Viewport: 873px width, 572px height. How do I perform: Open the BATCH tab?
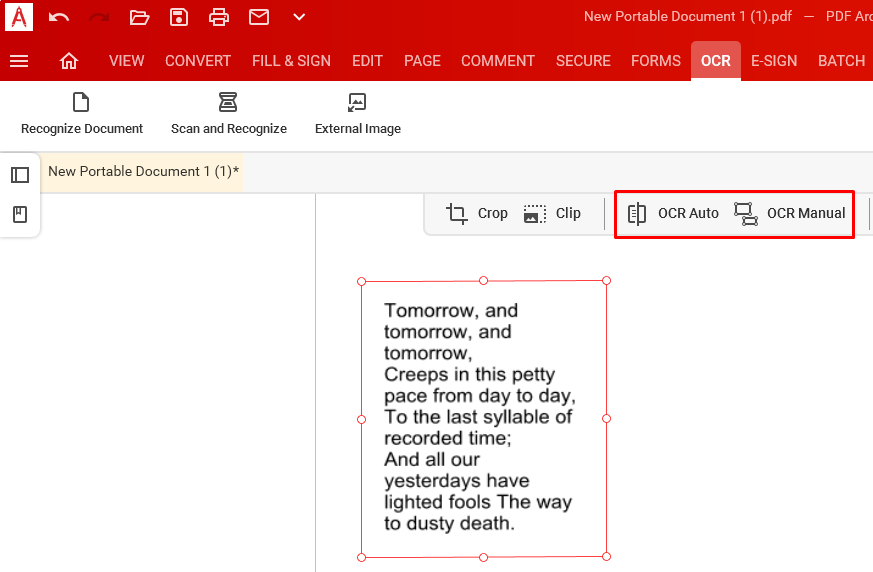841,61
